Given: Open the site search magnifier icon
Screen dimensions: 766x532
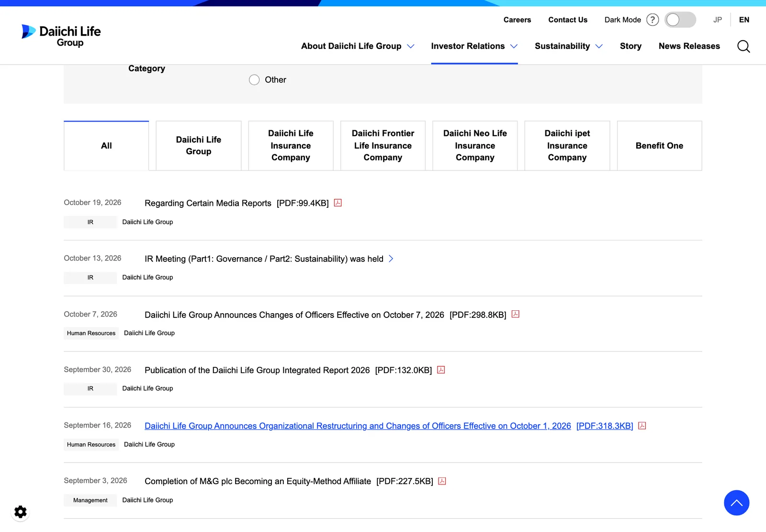Looking at the screenshot, I should coord(743,46).
